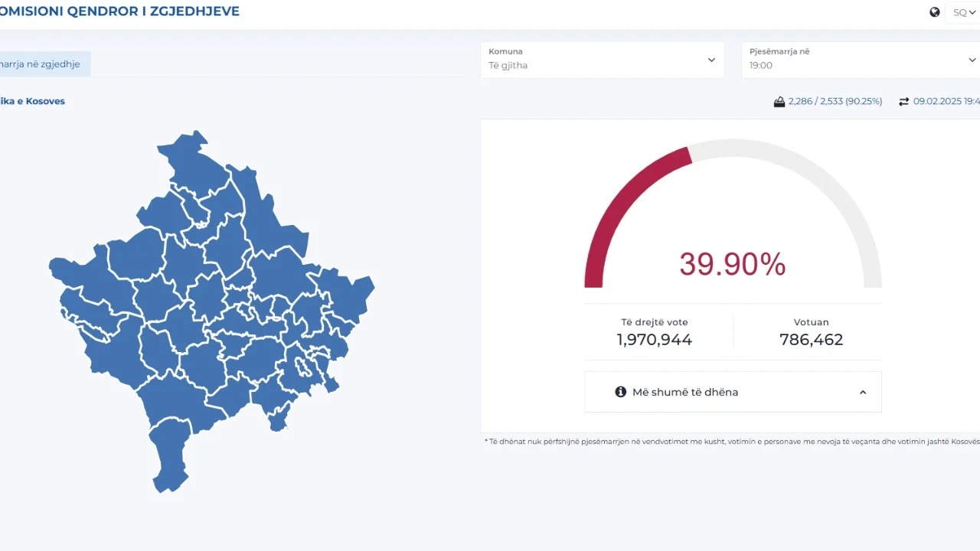Screen dimensions: 980x551
Task: Open the SQ language selector
Action: coord(963,12)
